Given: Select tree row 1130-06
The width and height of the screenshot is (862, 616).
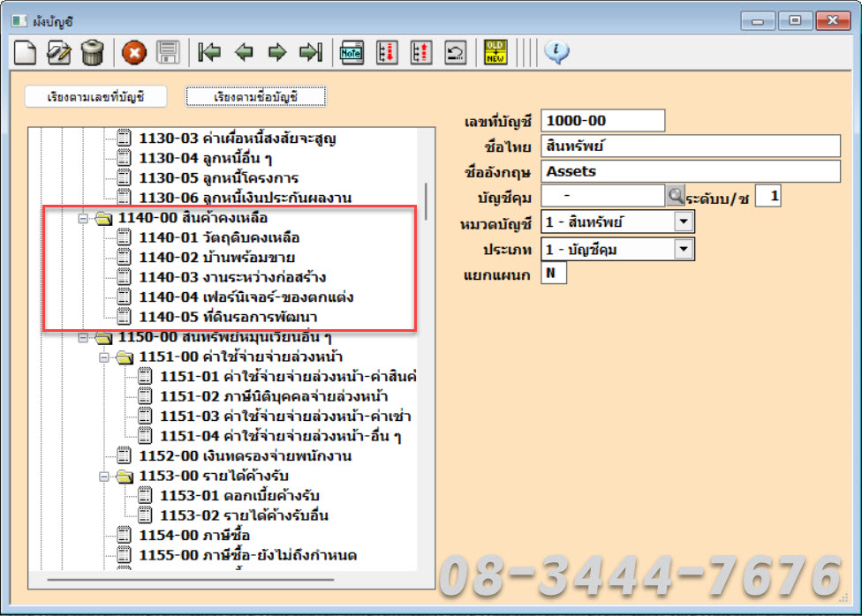Looking at the screenshot, I should click(x=245, y=198).
